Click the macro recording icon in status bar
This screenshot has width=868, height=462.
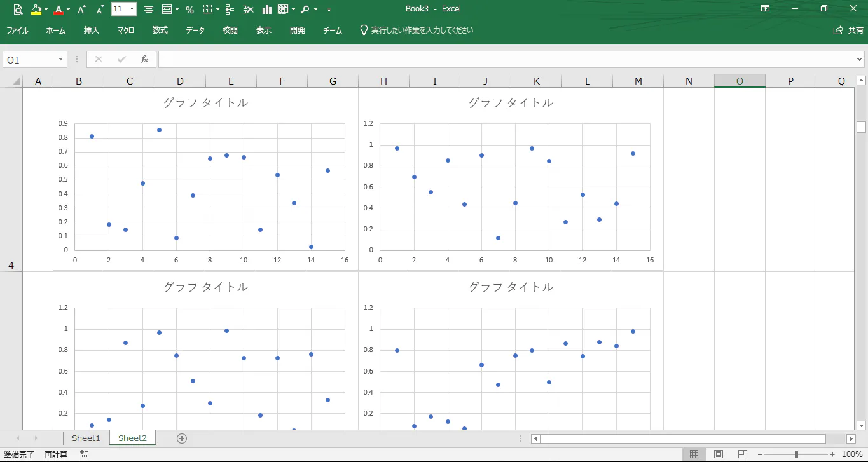[x=85, y=454]
